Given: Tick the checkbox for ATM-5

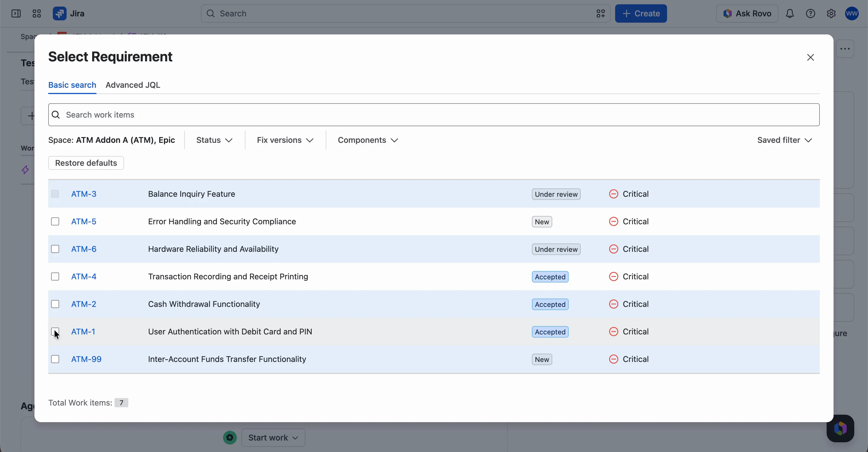Looking at the screenshot, I should click(x=55, y=221).
